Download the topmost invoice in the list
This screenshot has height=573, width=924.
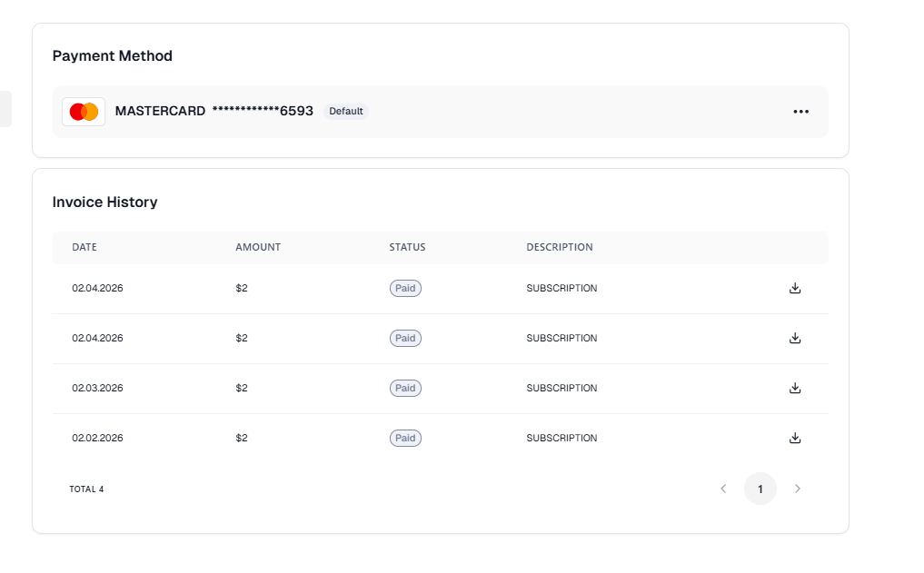pyautogui.click(x=795, y=289)
